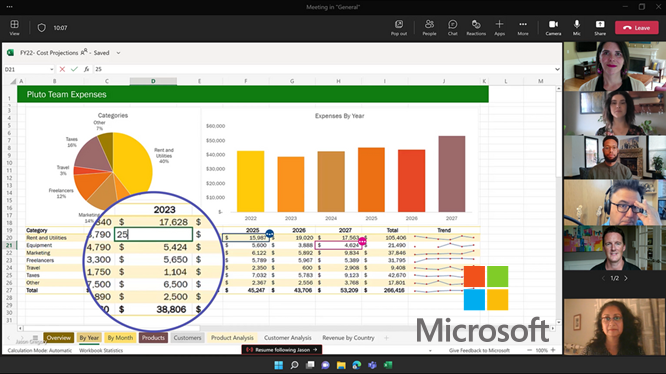Viewport: 666px width, 374px height.
Task: Pop out the shared content
Action: click(399, 28)
